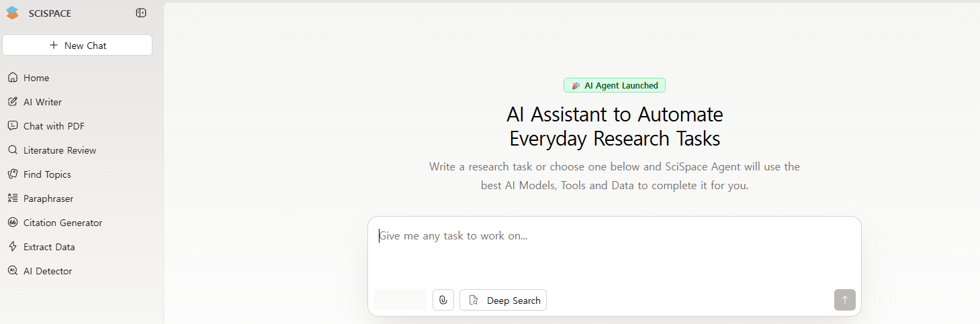Screen dimensions: 980x324
Task: Open AI Writer from the sidebar
Action: (x=42, y=102)
